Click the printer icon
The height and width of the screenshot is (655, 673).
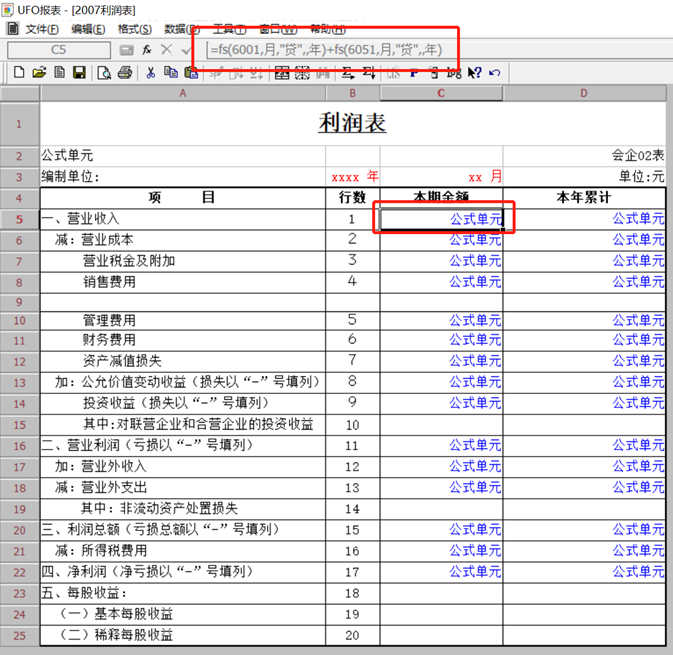click(125, 73)
